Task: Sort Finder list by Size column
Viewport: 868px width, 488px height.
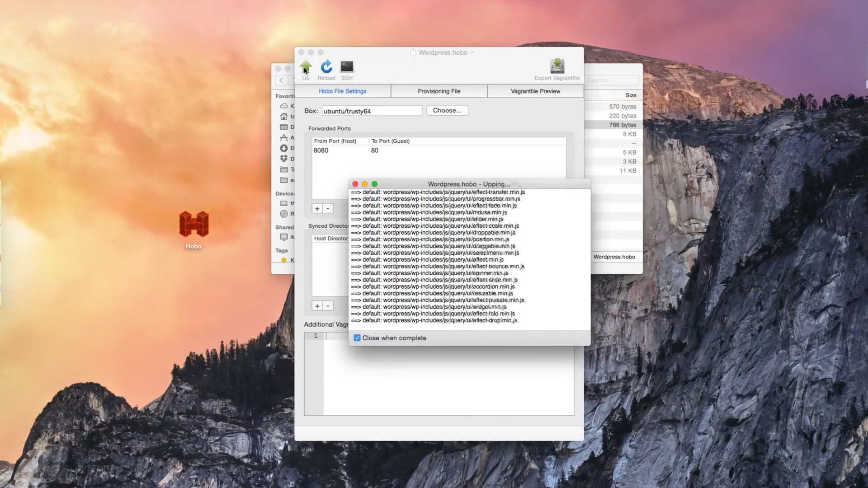Action: [x=631, y=95]
